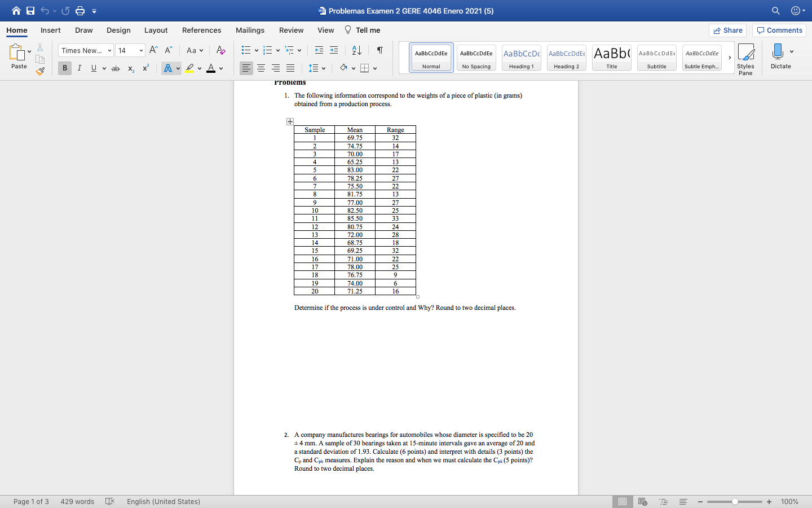Image resolution: width=812 pixels, height=508 pixels.
Task: Click the Share button
Action: coord(727,30)
